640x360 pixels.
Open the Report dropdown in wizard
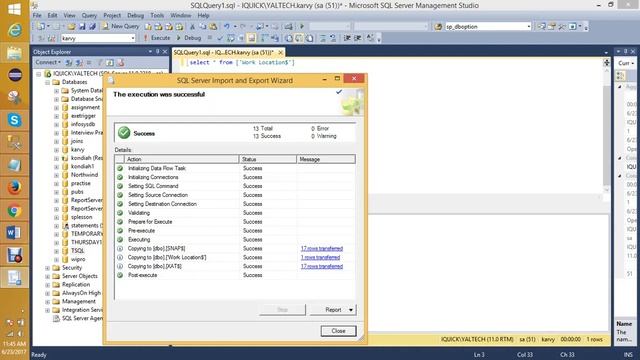click(x=333, y=310)
